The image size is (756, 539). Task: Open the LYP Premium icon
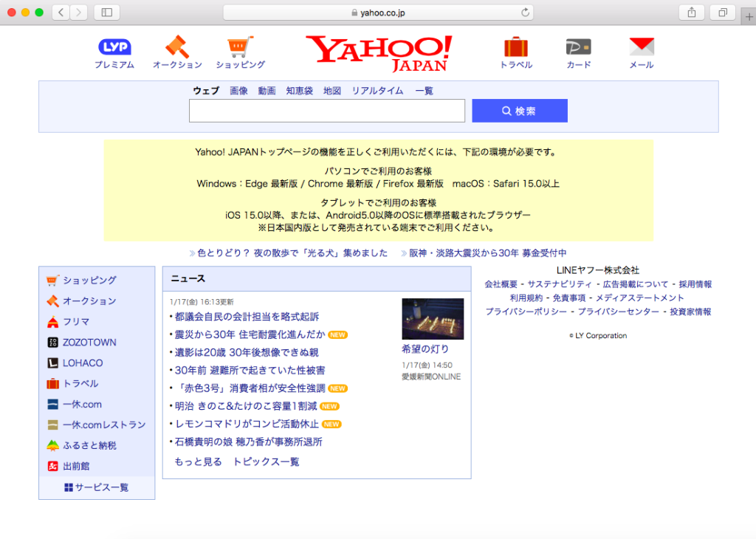(x=114, y=47)
